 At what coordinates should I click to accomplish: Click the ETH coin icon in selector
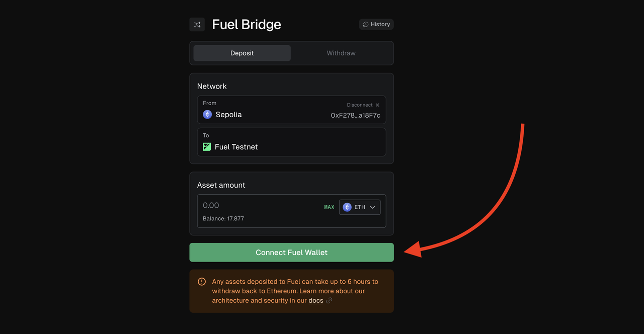pos(347,207)
